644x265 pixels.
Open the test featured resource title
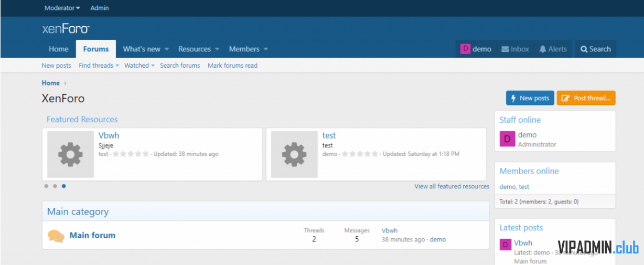pyautogui.click(x=329, y=135)
